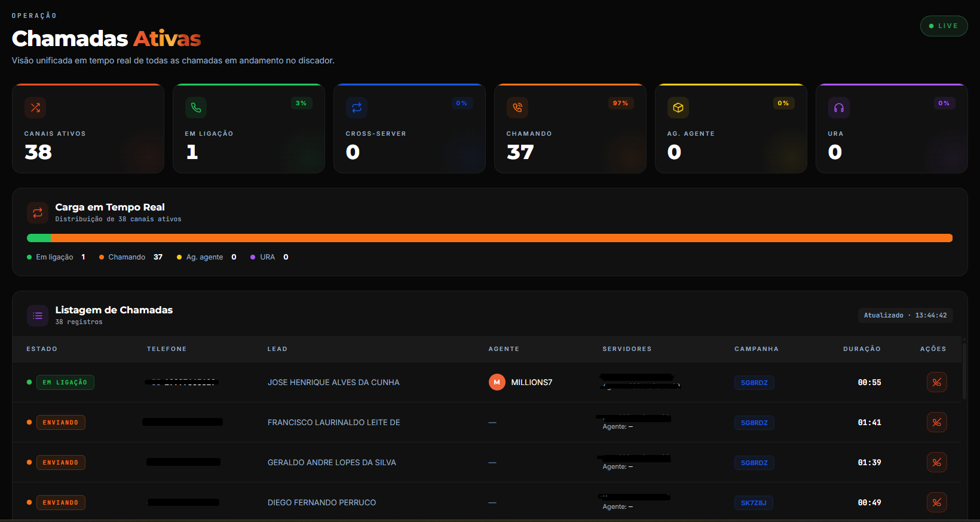Screen dimensions: 980x522
Task: Click ENVIANDO badge for Diego Fernando Perruco
Action: pos(61,502)
